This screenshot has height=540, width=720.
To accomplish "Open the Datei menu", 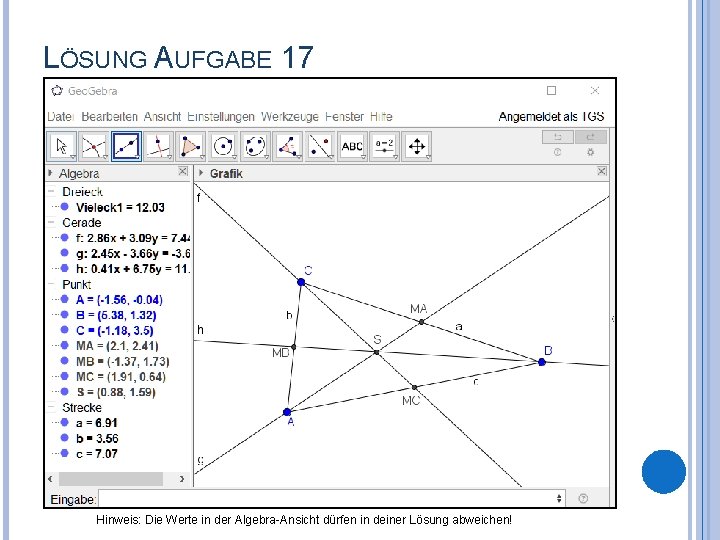I will pos(60,117).
